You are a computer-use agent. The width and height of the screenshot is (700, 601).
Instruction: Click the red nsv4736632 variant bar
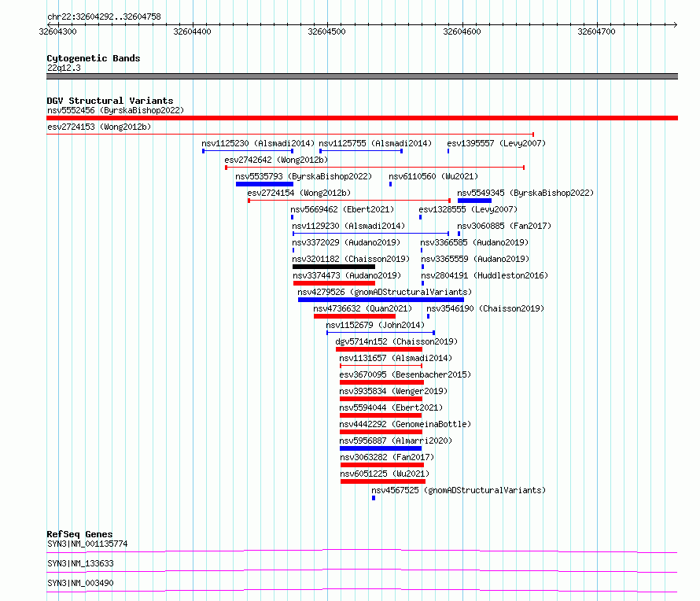355,316
